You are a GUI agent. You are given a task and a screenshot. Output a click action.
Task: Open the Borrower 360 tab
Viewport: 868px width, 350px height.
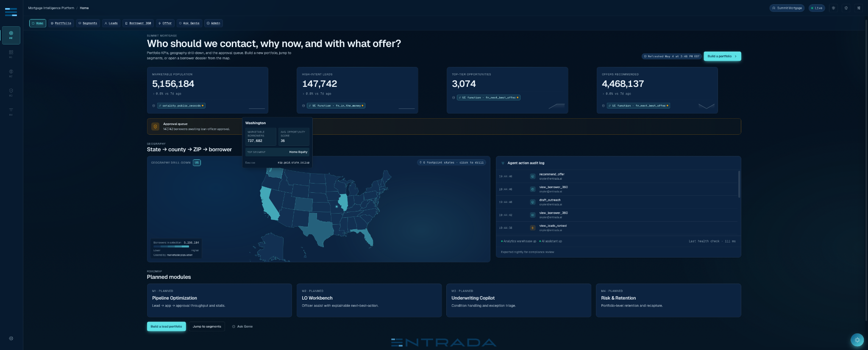point(138,23)
